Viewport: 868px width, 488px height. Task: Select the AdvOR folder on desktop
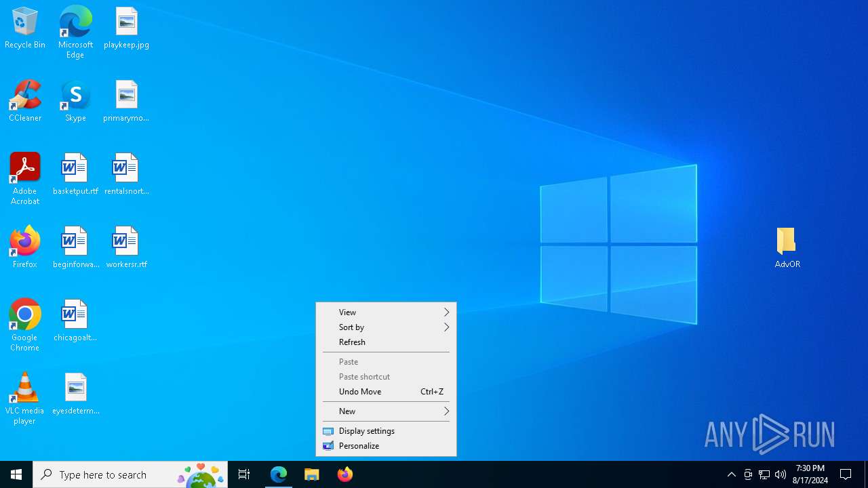pyautogui.click(x=787, y=248)
